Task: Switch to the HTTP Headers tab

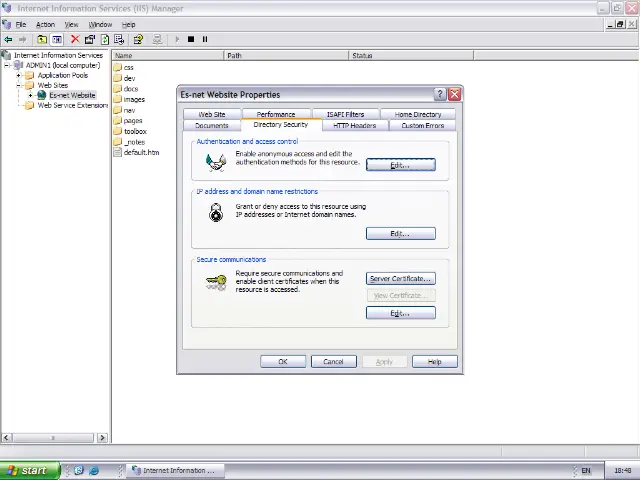Action: [355, 125]
